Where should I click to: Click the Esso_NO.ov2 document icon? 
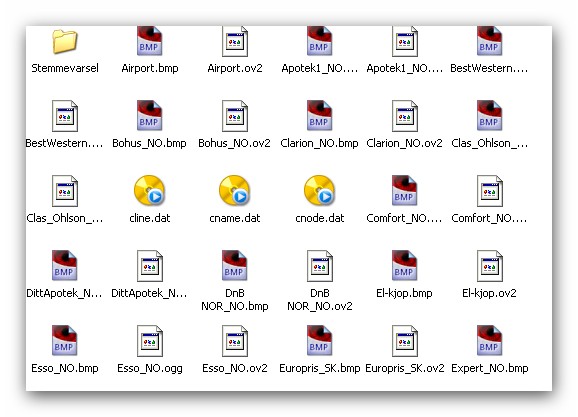click(235, 341)
